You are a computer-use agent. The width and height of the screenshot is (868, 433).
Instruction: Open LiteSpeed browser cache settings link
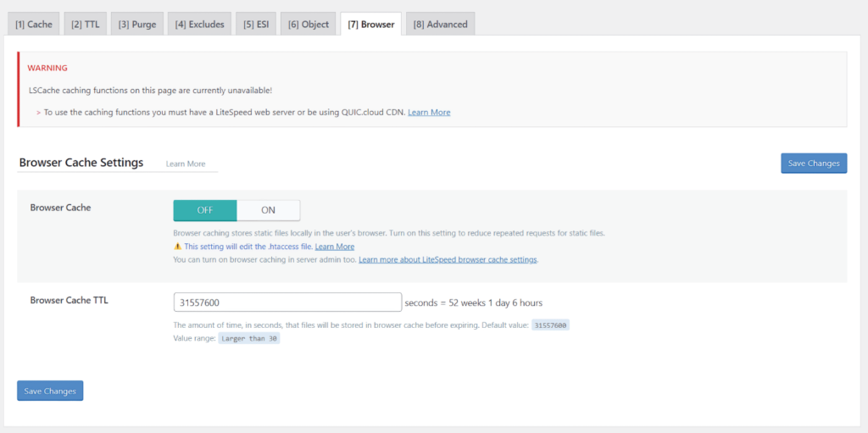(x=448, y=259)
